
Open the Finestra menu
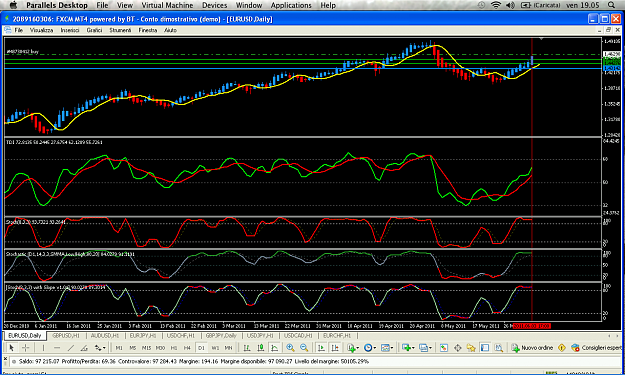click(x=148, y=30)
